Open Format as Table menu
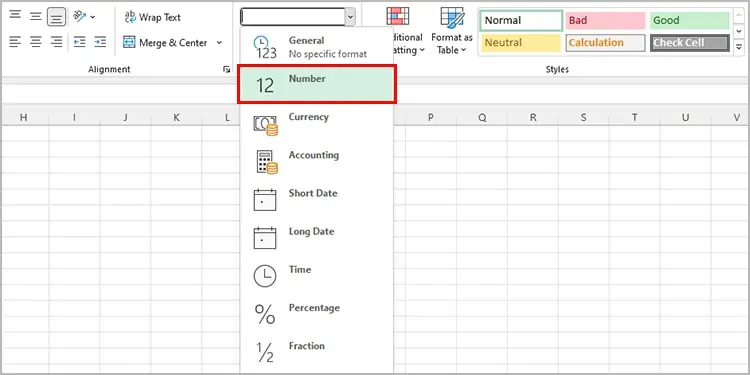 [x=452, y=30]
